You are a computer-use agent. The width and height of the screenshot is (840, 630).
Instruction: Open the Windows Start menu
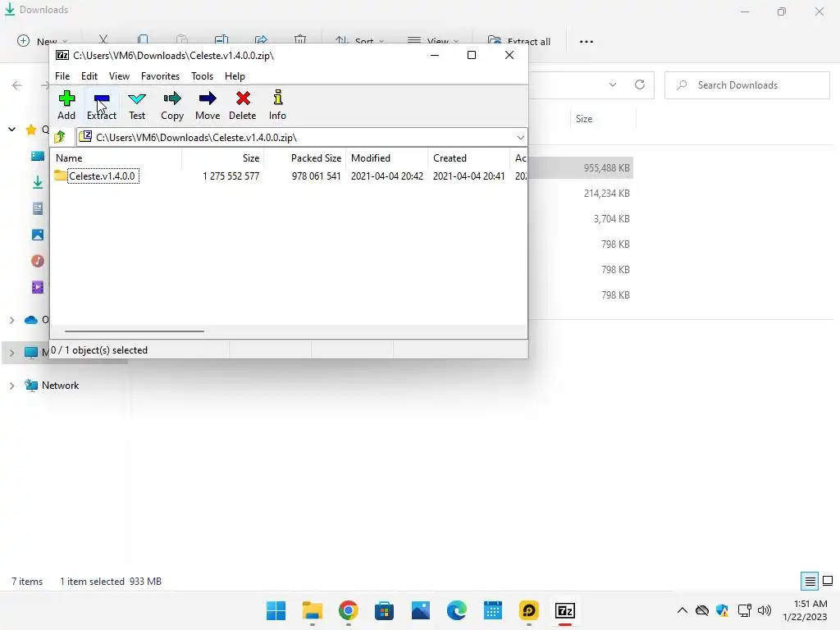[276, 610]
